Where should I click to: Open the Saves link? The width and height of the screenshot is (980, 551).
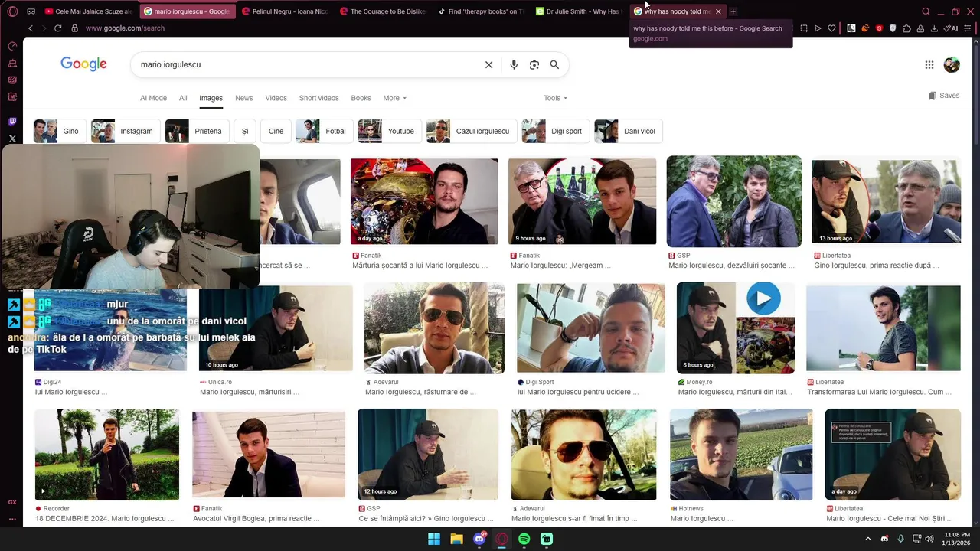point(944,96)
